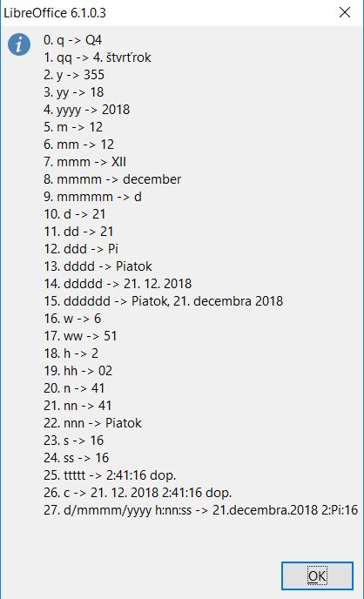
Task: Select the '7. mmm -> XII' line
Action: [x=84, y=162]
